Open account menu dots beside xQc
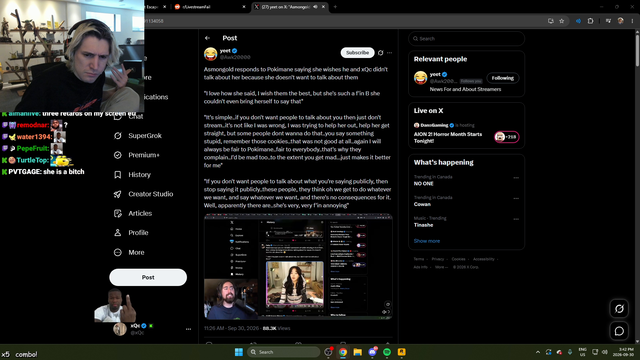Image resolution: width=640 pixels, height=360 pixels. [188, 329]
